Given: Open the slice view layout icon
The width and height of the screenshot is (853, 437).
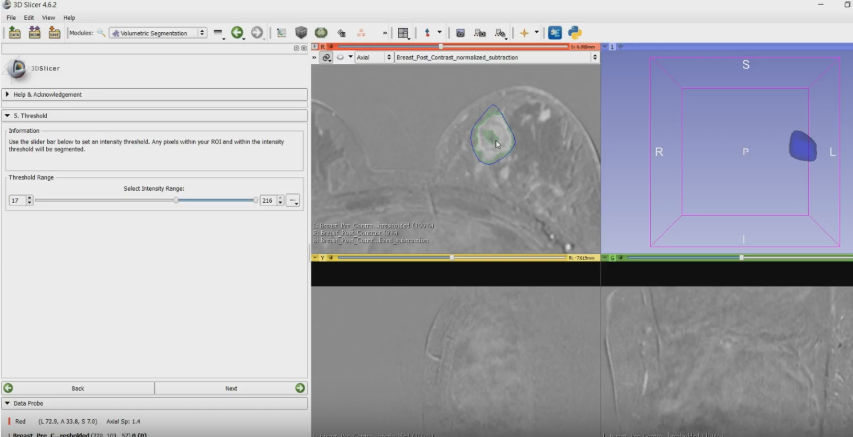Looking at the screenshot, I should 403,33.
